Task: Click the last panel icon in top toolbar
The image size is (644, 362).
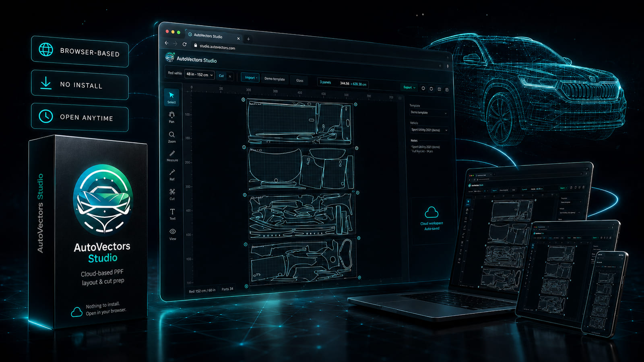Action: pos(447,89)
